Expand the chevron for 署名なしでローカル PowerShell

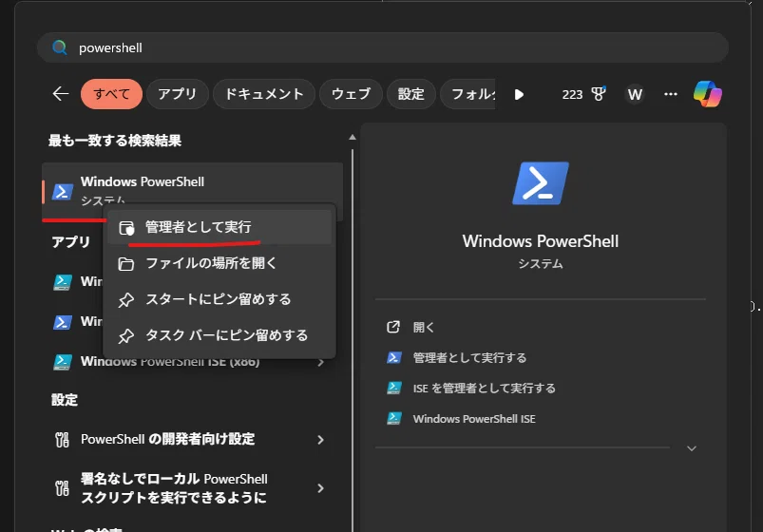pos(320,488)
